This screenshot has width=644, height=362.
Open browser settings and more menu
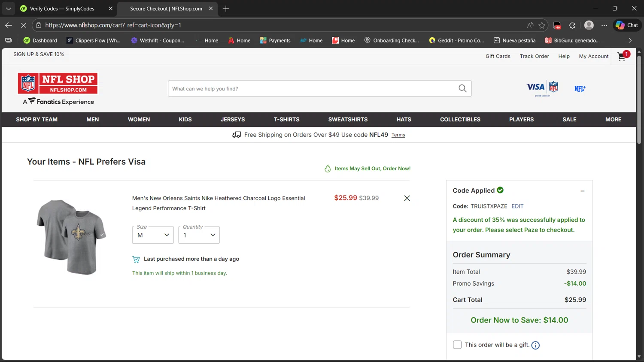click(604, 25)
